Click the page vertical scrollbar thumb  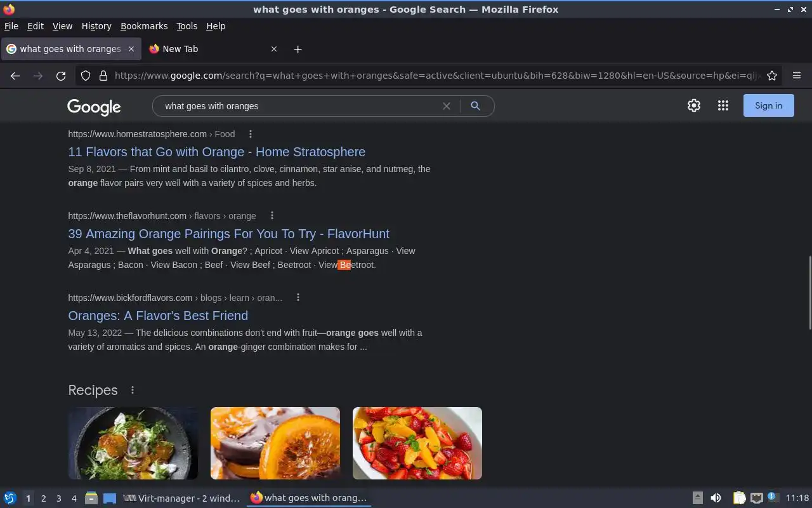click(809, 292)
